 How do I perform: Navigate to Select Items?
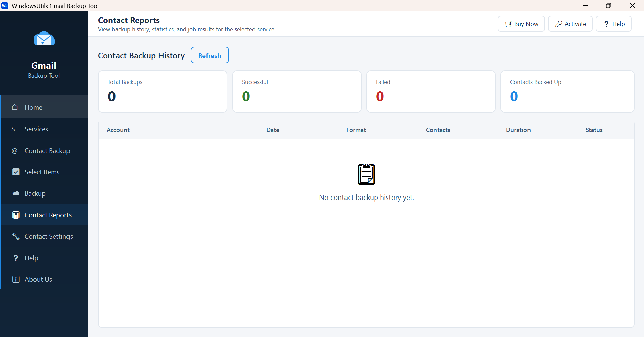pos(45,172)
